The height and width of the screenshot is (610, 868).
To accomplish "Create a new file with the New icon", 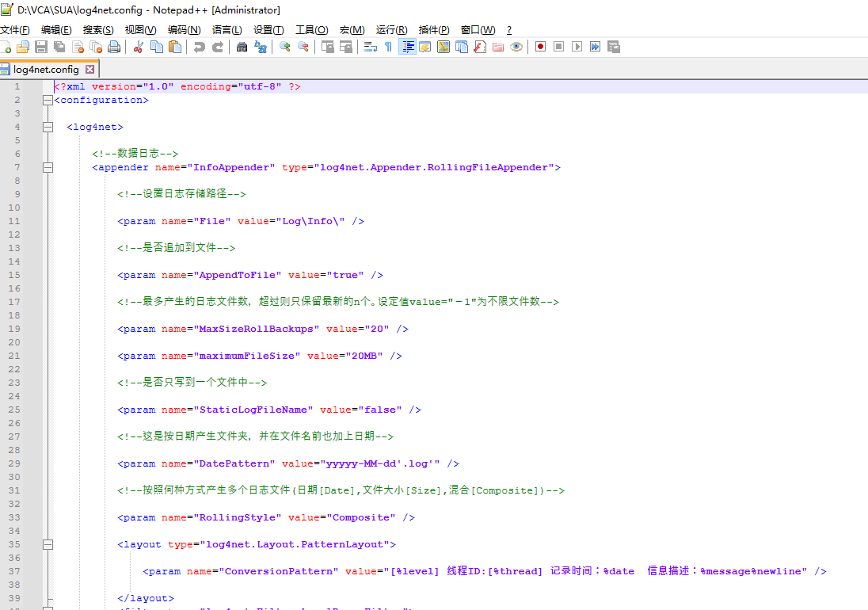I will (6, 47).
